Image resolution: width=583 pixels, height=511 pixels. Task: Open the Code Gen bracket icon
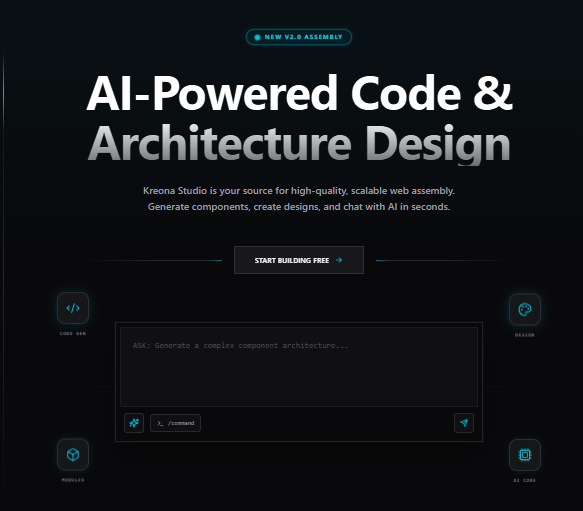[x=73, y=308]
